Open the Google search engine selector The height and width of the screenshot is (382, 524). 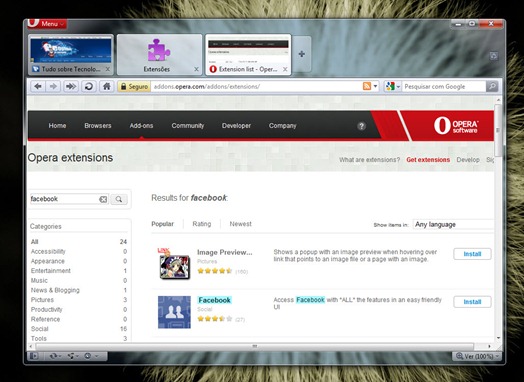(x=393, y=87)
